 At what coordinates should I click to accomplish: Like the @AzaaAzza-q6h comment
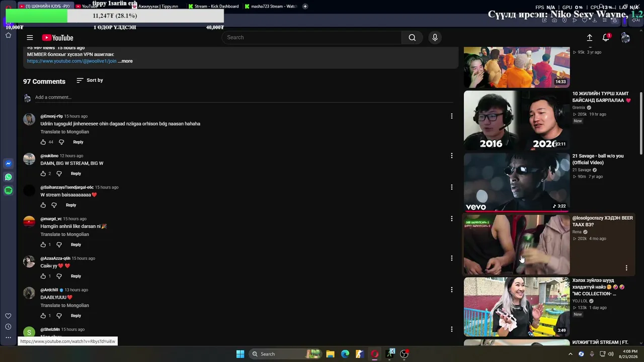point(43,276)
